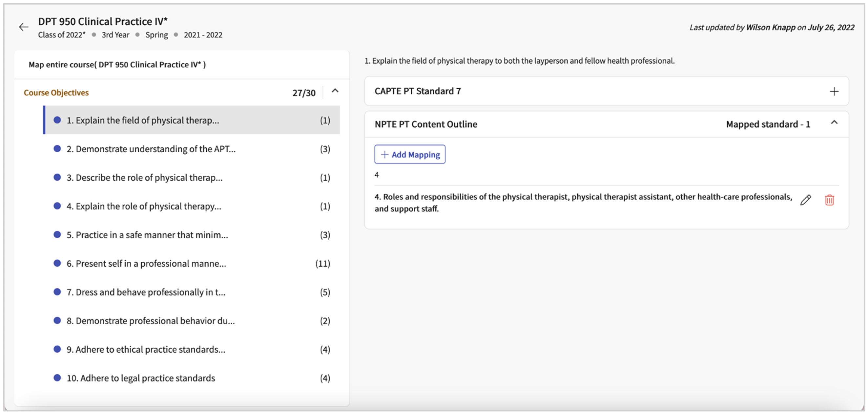The image size is (868, 415).
Task: Click the Add Mapping button
Action: 410,154
